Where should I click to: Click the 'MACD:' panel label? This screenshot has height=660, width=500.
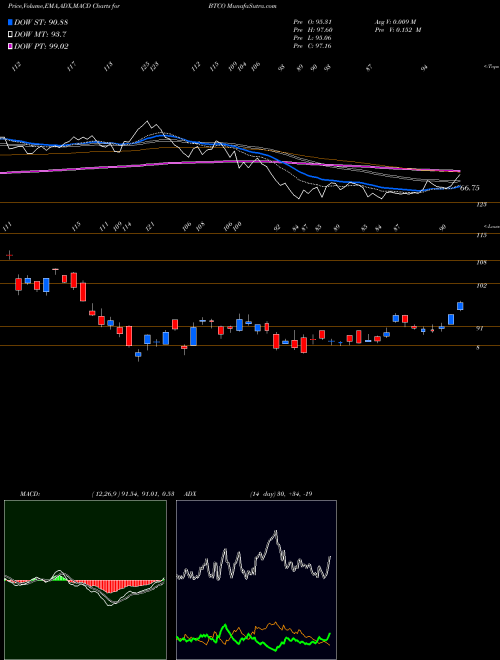[29, 494]
